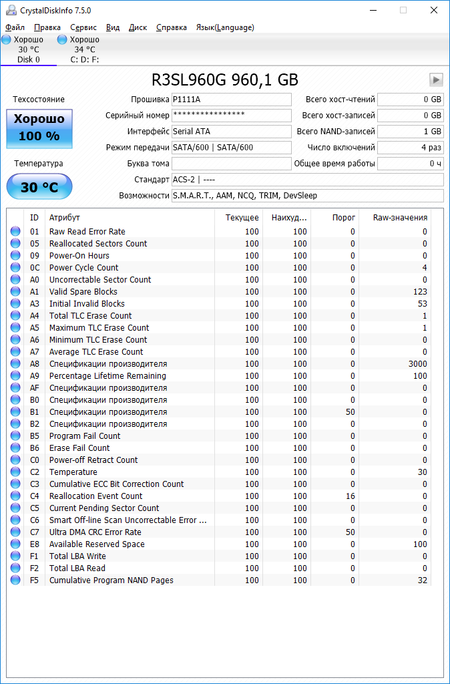Click the Хорошо 100 % health status button

[x=39, y=129]
